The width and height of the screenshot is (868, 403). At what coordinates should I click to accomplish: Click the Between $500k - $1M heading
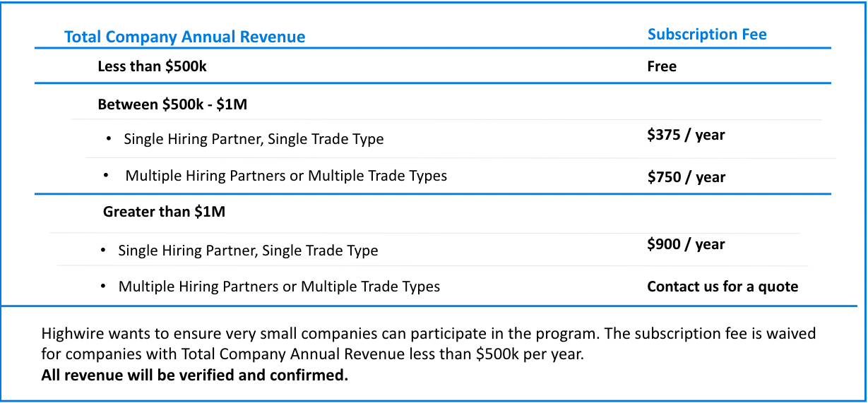pos(172,104)
